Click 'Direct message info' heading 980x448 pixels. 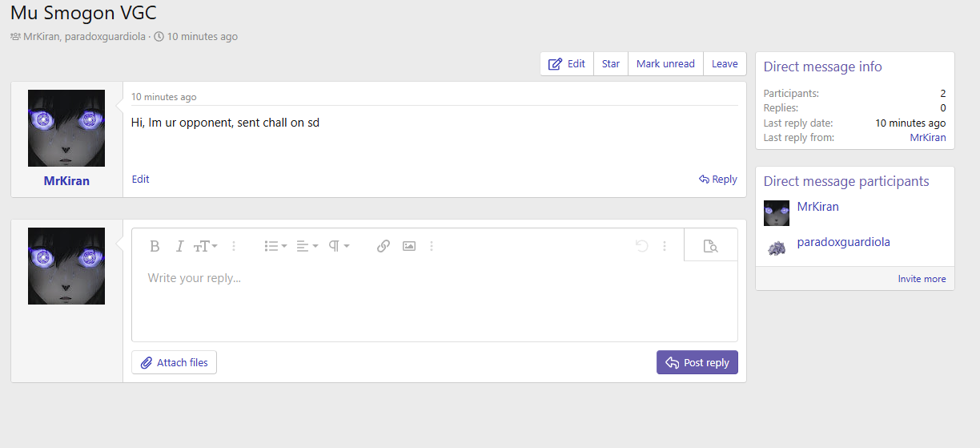pyautogui.click(x=823, y=67)
